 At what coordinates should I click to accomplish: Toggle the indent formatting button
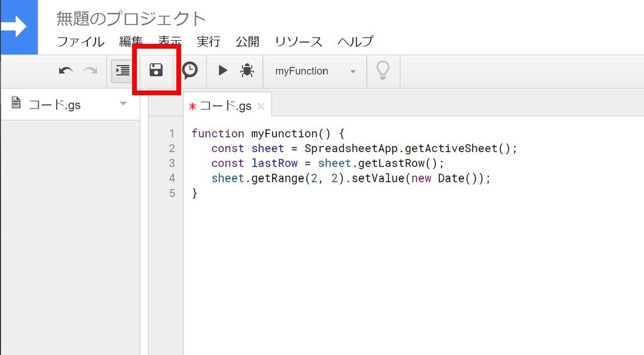pyautogui.click(x=123, y=70)
